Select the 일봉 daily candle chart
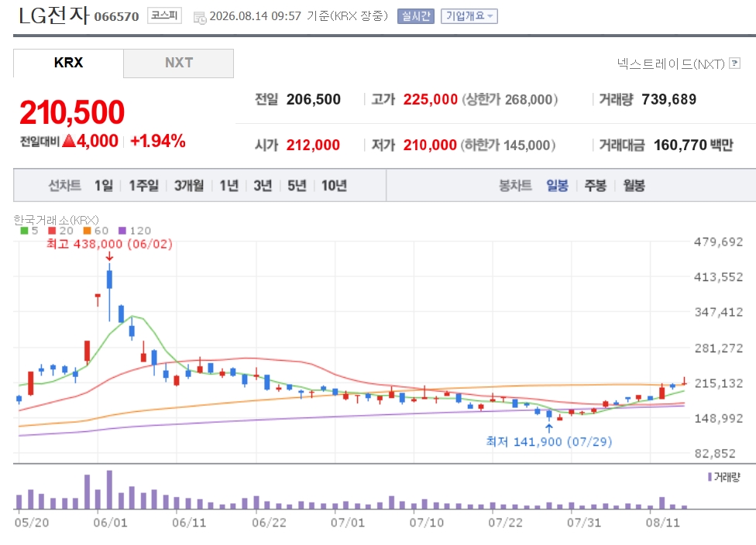The image size is (756, 545). (x=558, y=186)
